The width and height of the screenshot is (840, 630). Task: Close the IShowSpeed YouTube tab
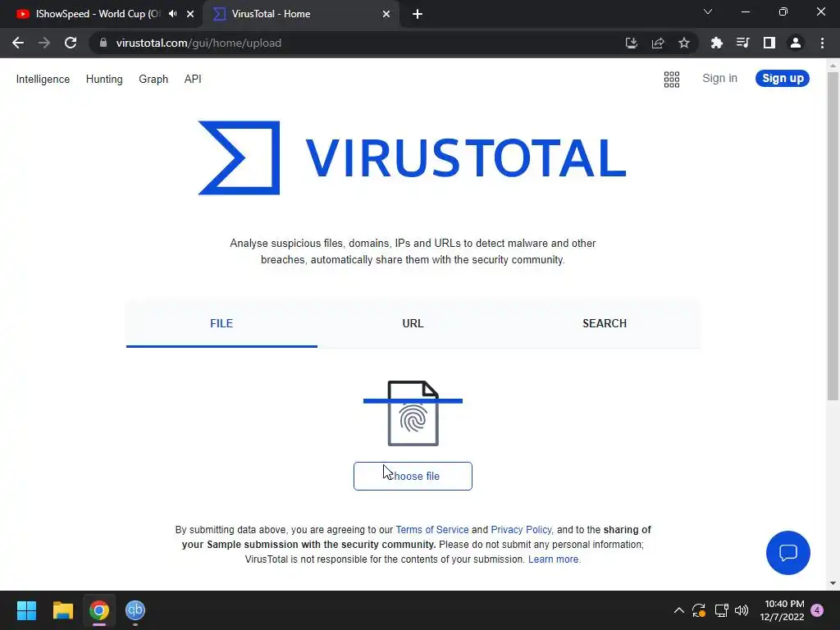tap(190, 14)
